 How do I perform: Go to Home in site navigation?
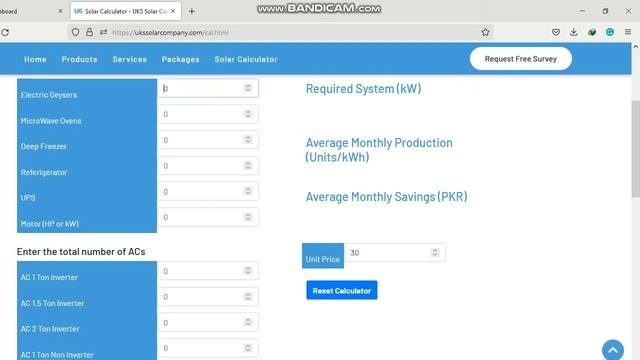(35, 59)
